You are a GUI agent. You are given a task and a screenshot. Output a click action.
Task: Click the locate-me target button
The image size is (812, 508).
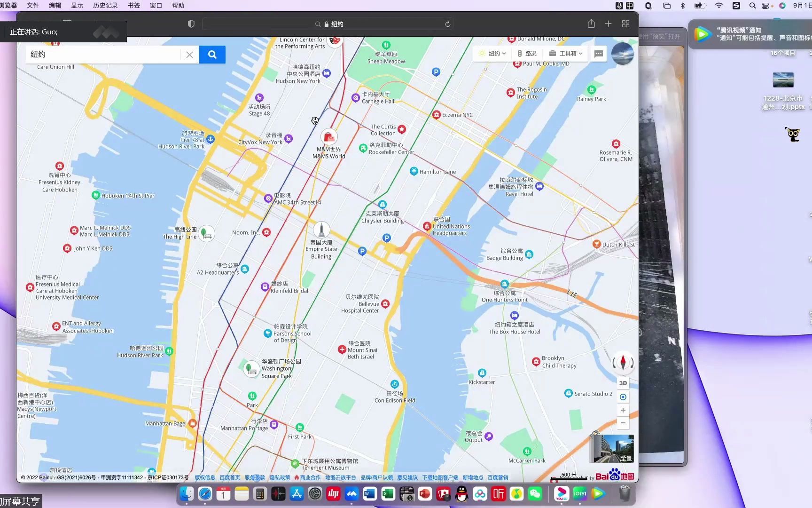pyautogui.click(x=623, y=397)
